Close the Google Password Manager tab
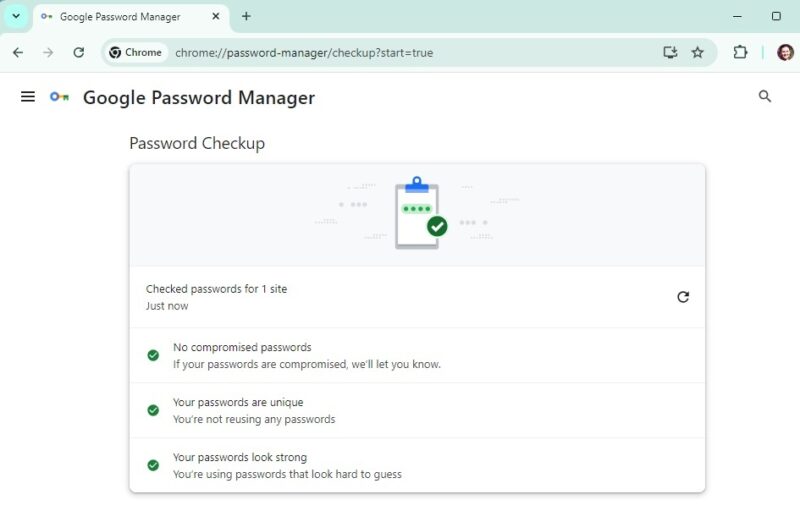The height and width of the screenshot is (511, 800). click(x=216, y=16)
